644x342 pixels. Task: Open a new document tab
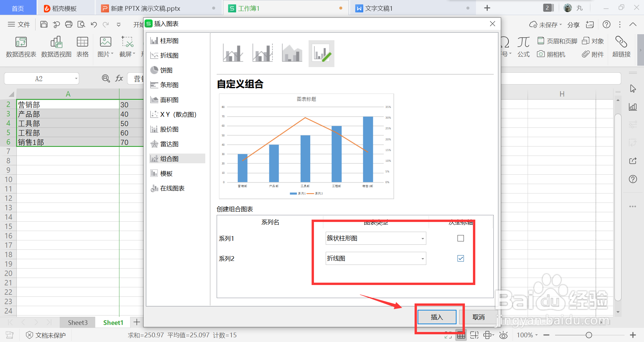pyautogui.click(x=487, y=8)
